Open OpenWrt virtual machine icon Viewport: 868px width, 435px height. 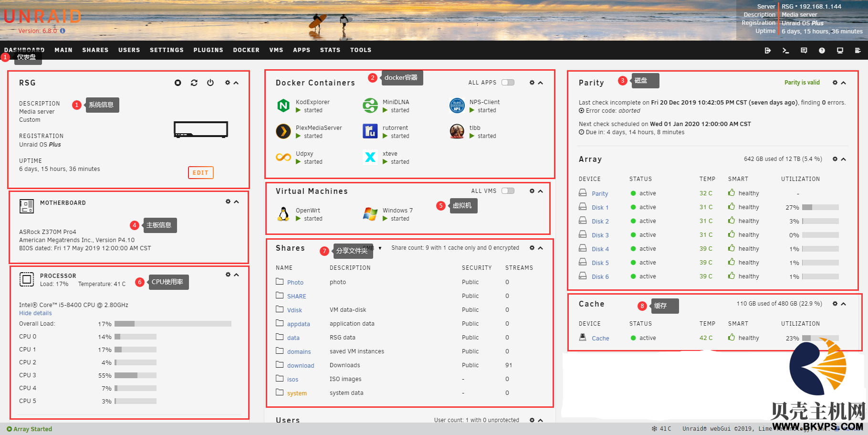(x=283, y=214)
